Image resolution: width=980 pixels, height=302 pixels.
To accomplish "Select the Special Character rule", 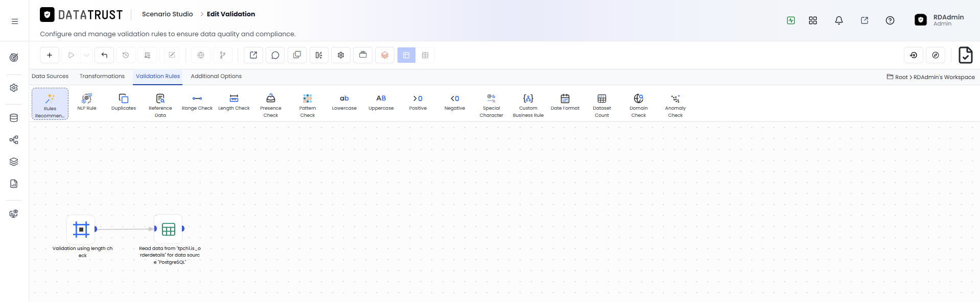I will pos(492,105).
